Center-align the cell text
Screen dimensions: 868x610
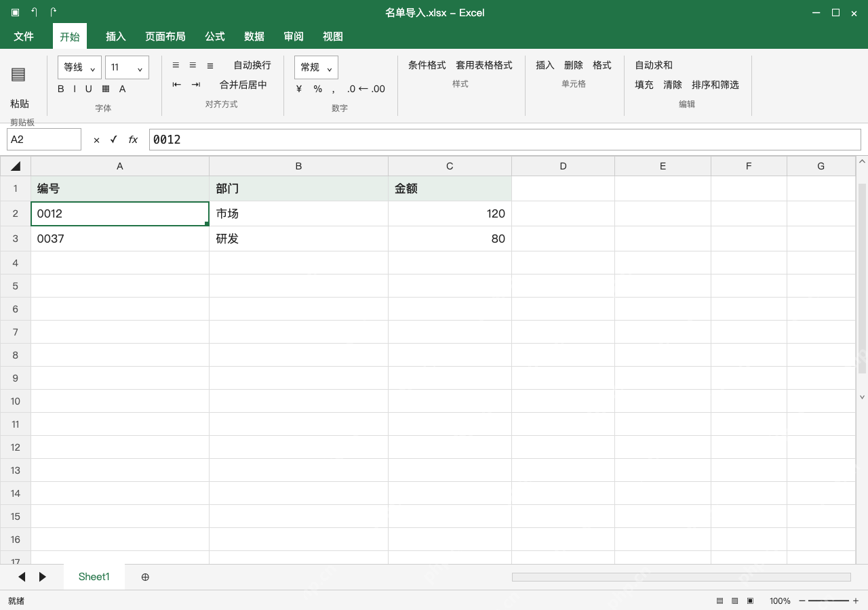[x=193, y=65]
